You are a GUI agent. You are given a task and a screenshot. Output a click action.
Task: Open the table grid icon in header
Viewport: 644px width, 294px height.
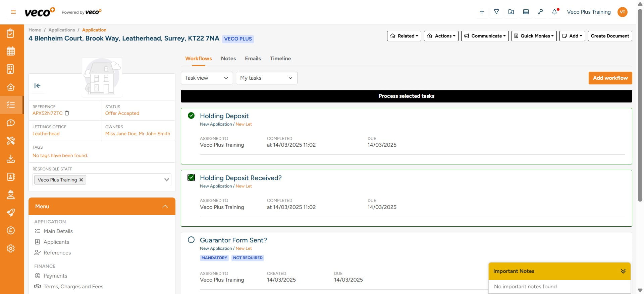pyautogui.click(x=526, y=12)
